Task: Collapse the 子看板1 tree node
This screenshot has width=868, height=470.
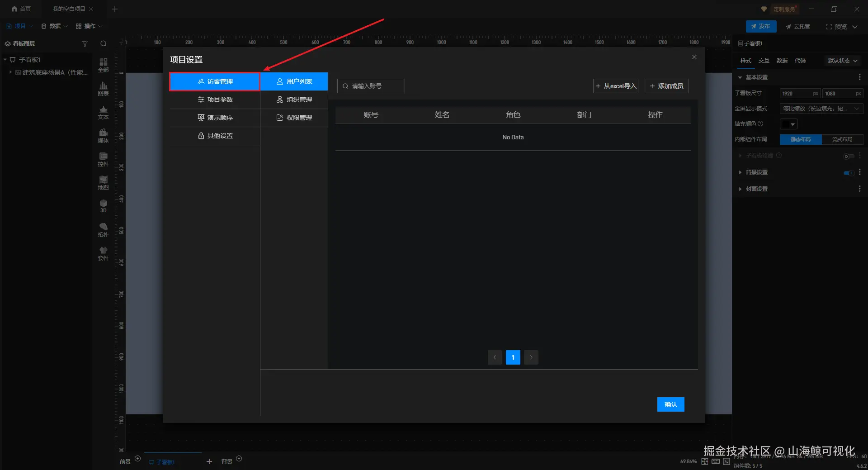Action: pos(5,60)
